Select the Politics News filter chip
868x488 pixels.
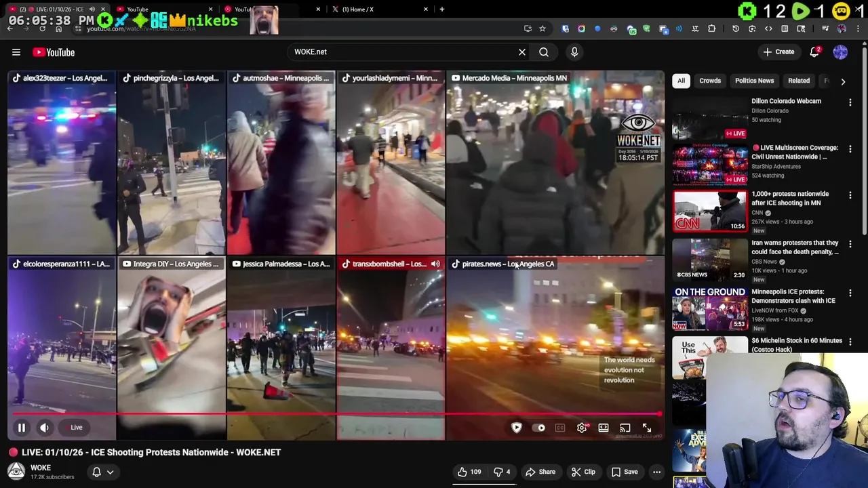coord(754,81)
